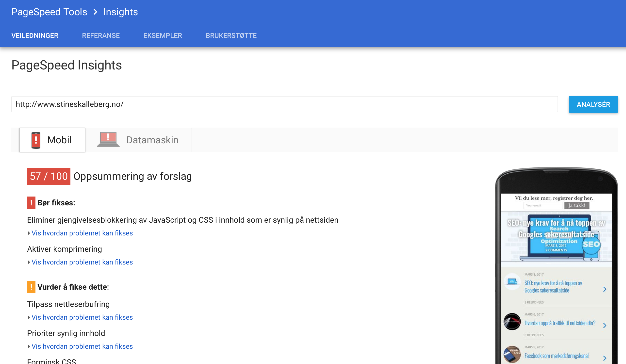Click the breadcrumb chevron after PageSpeed Tools

[x=95, y=12]
